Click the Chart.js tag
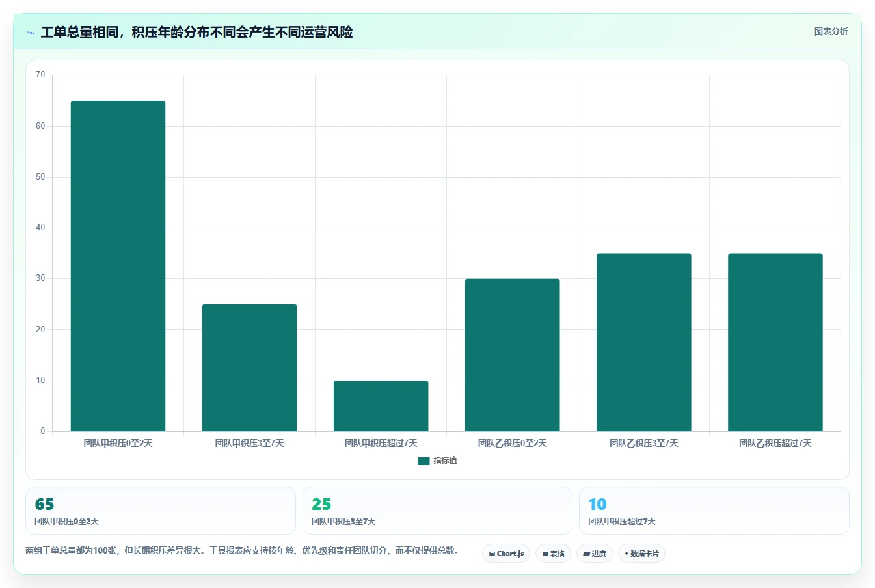Viewport: 875px width, 588px height. (506, 554)
